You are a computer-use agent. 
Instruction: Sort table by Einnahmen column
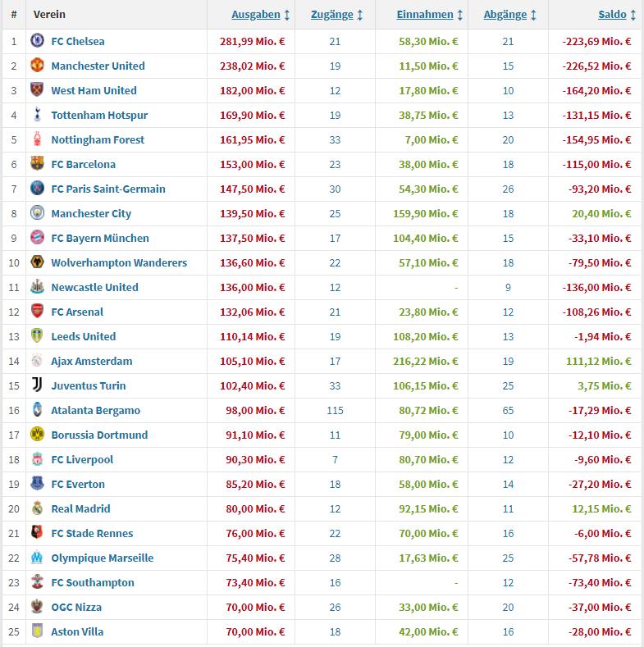click(430, 15)
